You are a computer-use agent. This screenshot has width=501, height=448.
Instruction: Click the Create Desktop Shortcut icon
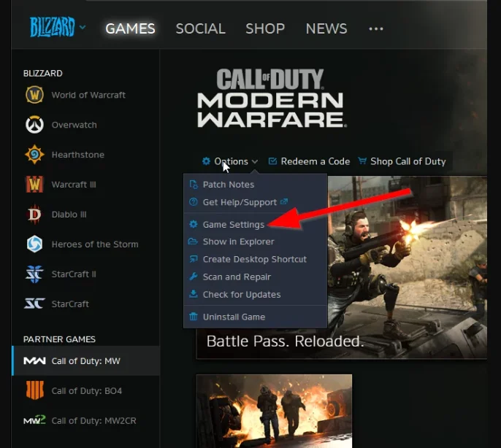194,259
